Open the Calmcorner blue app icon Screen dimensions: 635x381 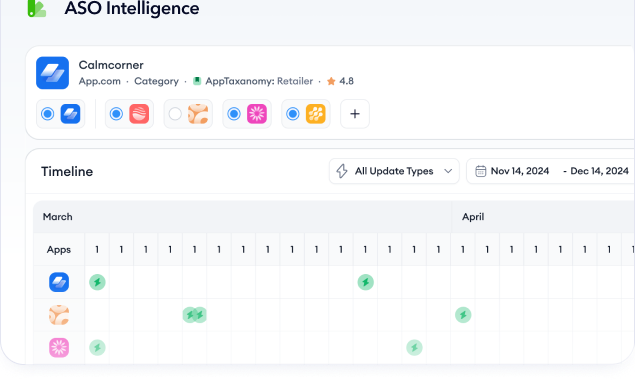click(x=52, y=73)
